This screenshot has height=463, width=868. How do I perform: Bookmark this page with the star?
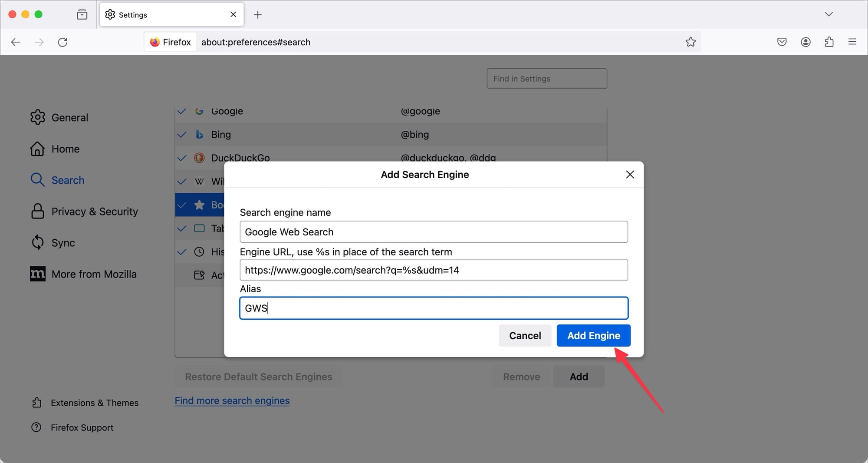(690, 42)
